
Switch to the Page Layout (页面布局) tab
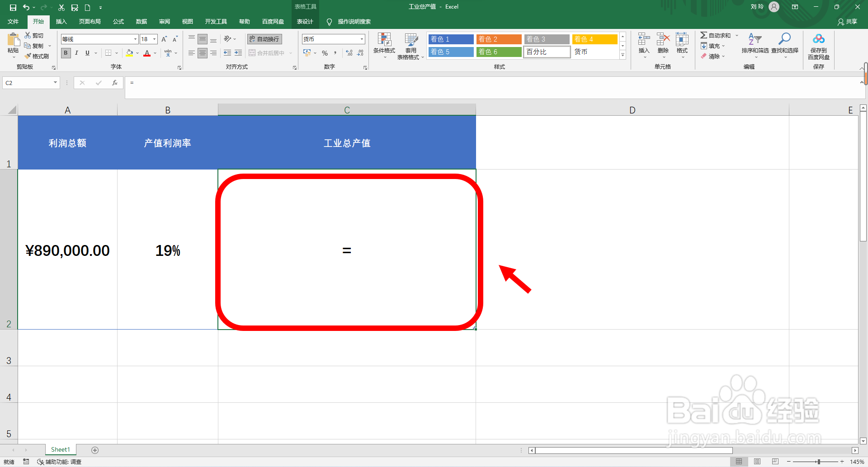pos(90,21)
